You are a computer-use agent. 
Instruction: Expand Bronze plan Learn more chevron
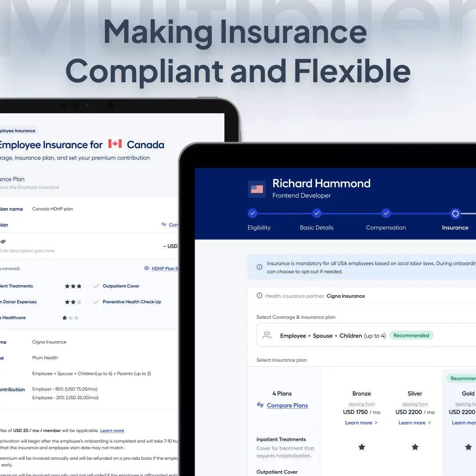click(376, 422)
